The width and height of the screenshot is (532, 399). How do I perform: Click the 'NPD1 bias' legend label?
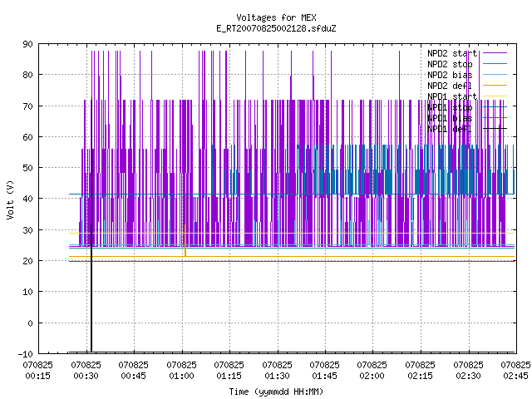pos(450,118)
